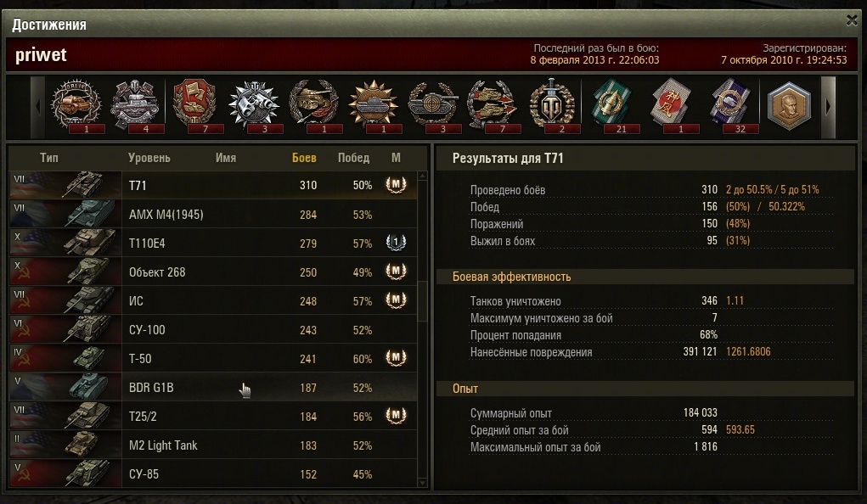This screenshot has height=504, width=867.
Task: Show previous achievements with left arrow
Action: coord(37,107)
